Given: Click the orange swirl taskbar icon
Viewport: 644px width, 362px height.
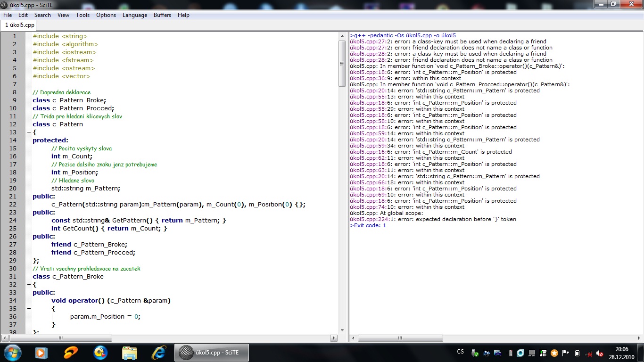Looking at the screenshot, I should (x=71, y=352).
